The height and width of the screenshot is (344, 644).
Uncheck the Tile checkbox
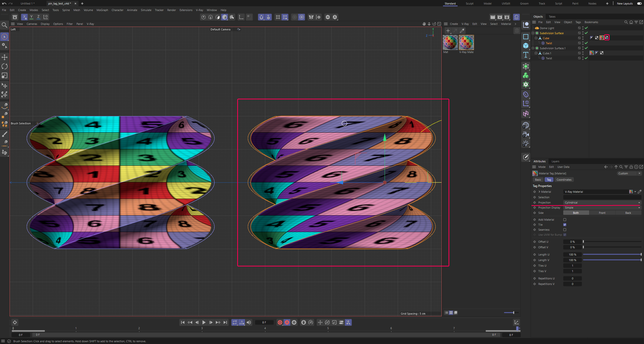[x=565, y=225]
